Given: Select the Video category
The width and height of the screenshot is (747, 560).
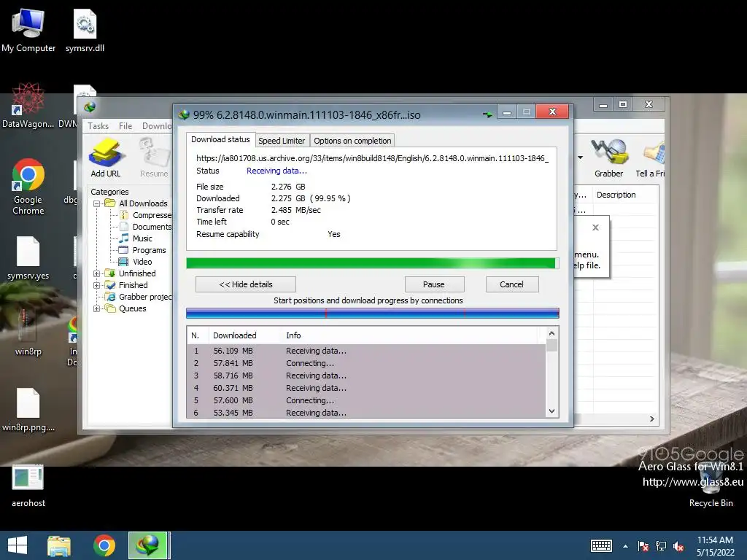Looking at the screenshot, I should (136, 262).
